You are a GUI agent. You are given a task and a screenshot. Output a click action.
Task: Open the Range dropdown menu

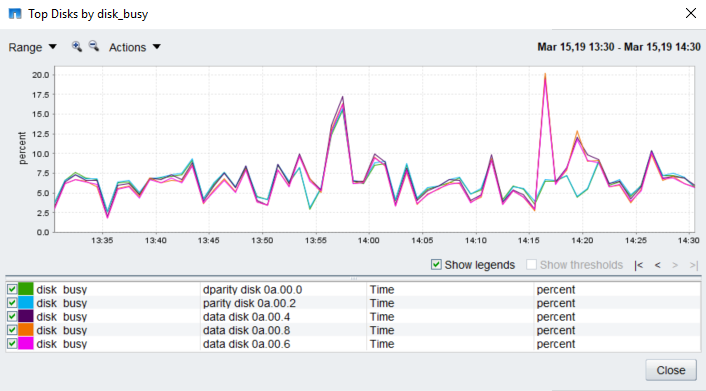pos(32,47)
